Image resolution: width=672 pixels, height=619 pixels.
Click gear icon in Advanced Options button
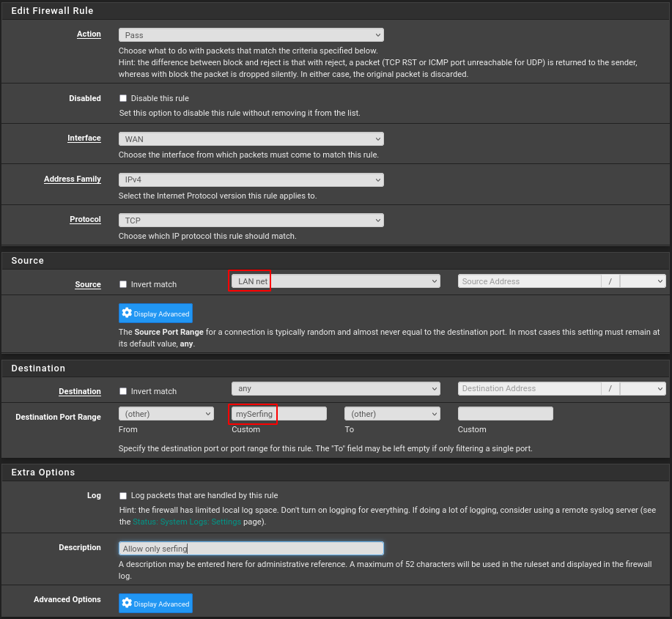(x=127, y=604)
